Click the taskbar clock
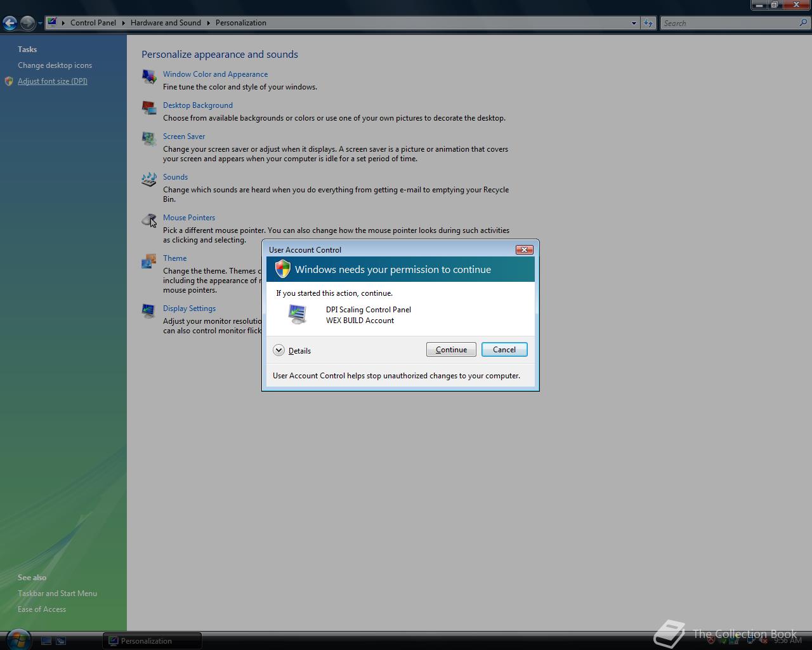The width and height of the screenshot is (812, 650). (788, 640)
